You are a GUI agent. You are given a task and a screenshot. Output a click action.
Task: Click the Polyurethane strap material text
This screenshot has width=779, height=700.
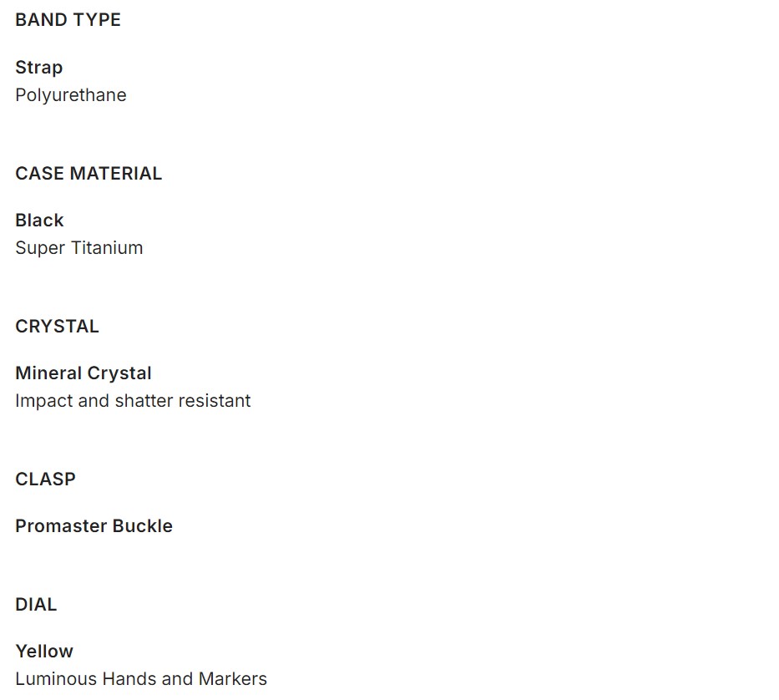71,95
